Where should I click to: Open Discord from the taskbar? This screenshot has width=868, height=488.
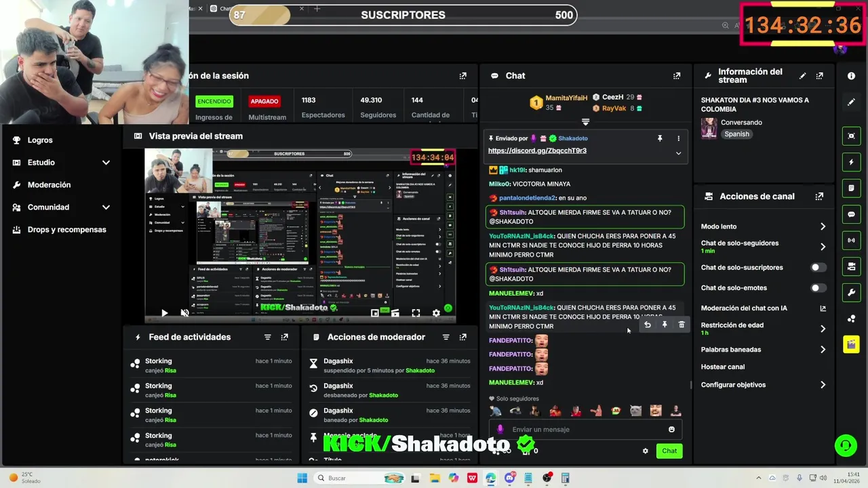pos(509,478)
